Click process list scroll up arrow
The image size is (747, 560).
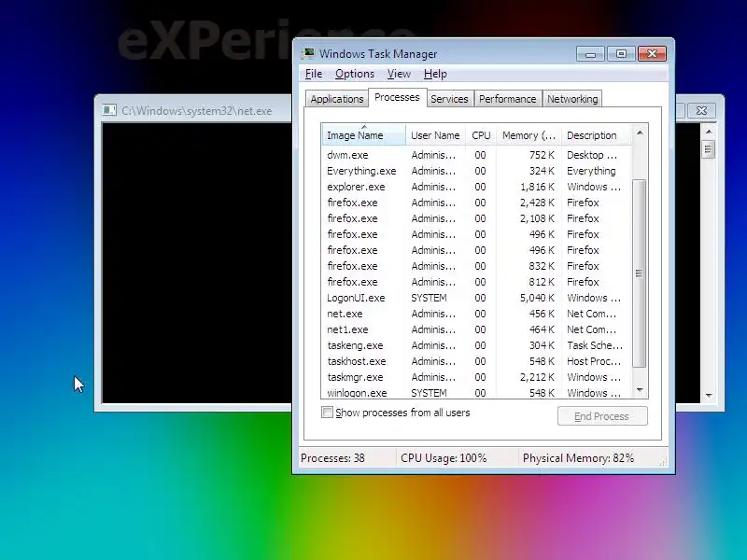pyautogui.click(x=640, y=133)
